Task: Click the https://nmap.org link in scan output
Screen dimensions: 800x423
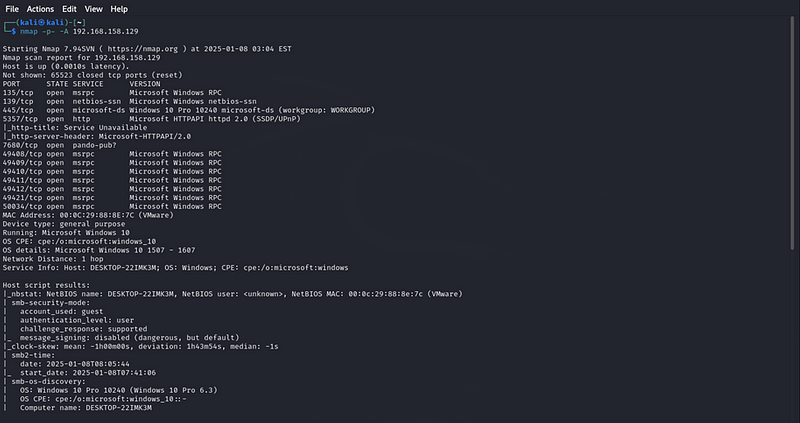Action: 142,49
